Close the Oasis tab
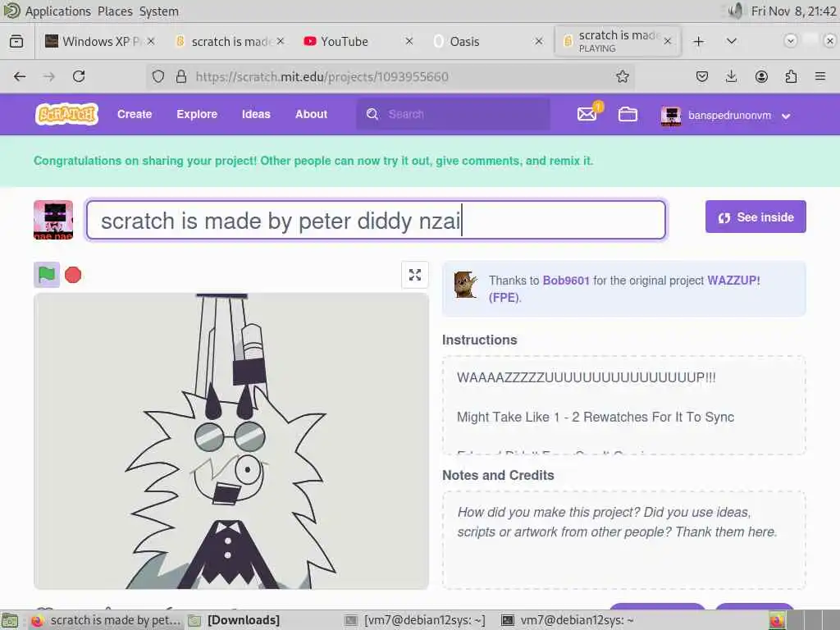Image resolution: width=840 pixels, height=630 pixels. [x=539, y=41]
